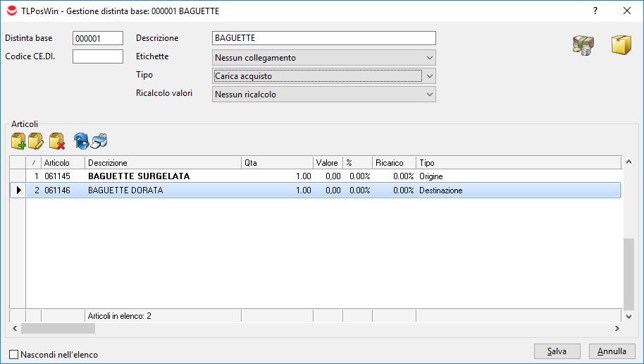Screen dimensions: 644x364
Task: Click the blue refresh articles icon
Action: pyautogui.click(x=81, y=141)
